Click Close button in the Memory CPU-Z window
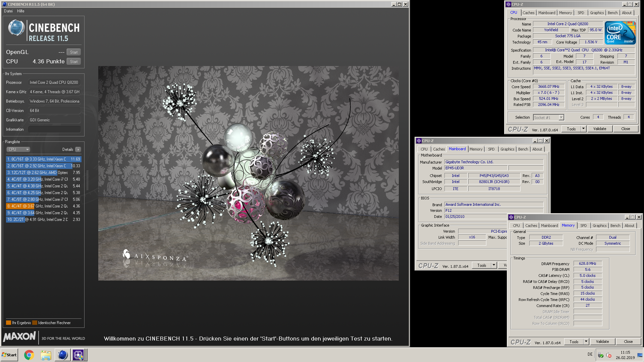Screen dimensions: 644x362 pos(628,342)
